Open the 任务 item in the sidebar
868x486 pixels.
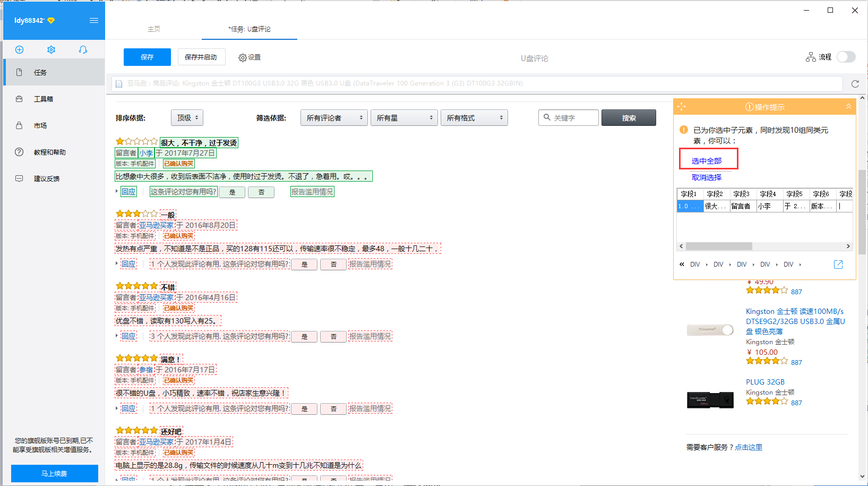pyautogui.click(x=54, y=72)
